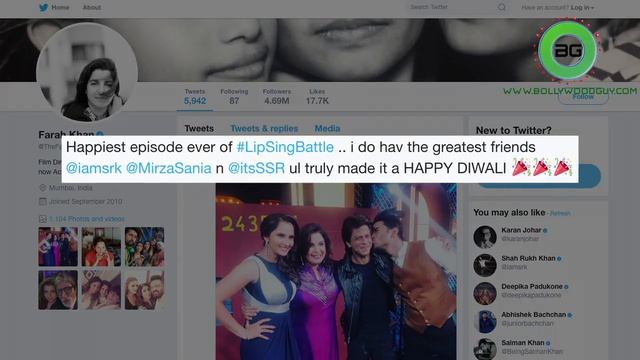Open Shah Rukh Khan's suggested profile

[x=528, y=258]
